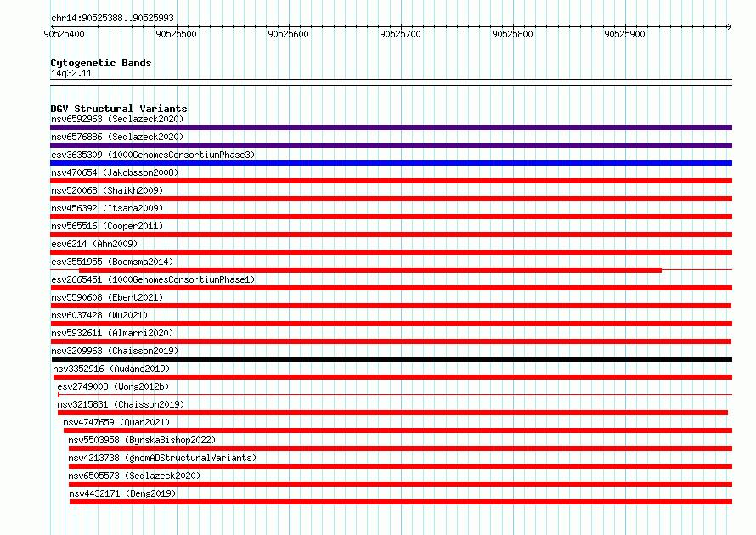Viewport: 756px width, 535px height.
Task: Select the red bar for nsv470654
Action: pos(391,181)
